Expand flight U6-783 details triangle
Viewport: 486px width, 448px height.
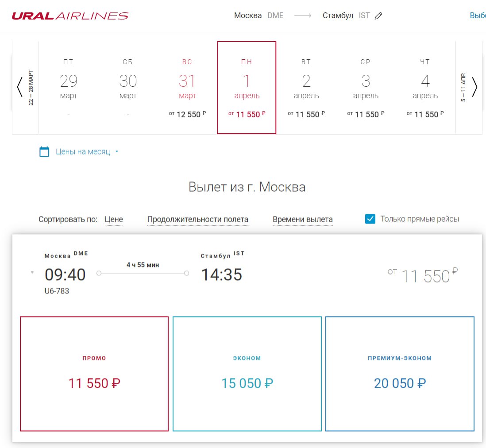click(x=32, y=273)
